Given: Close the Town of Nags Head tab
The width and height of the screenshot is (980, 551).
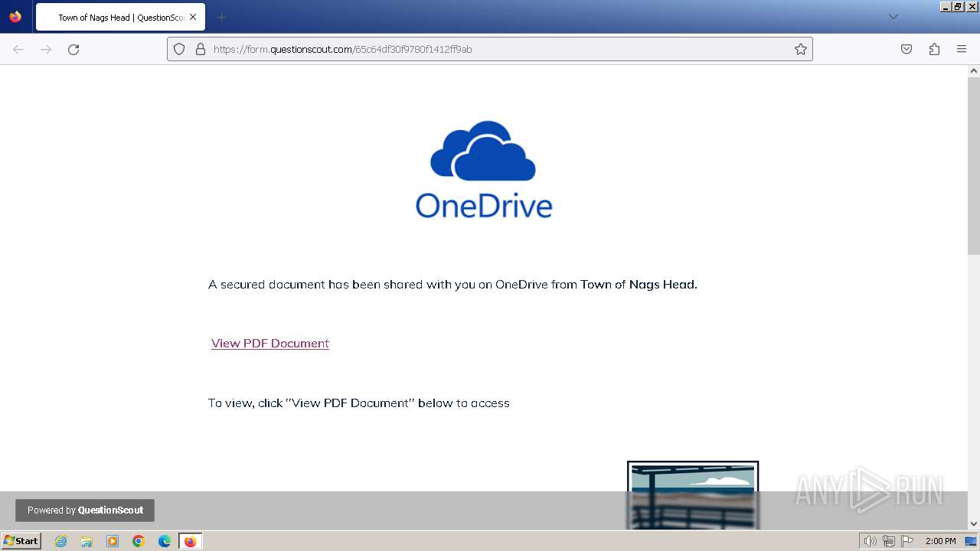Looking at the screenshot, I should (193, 17).
